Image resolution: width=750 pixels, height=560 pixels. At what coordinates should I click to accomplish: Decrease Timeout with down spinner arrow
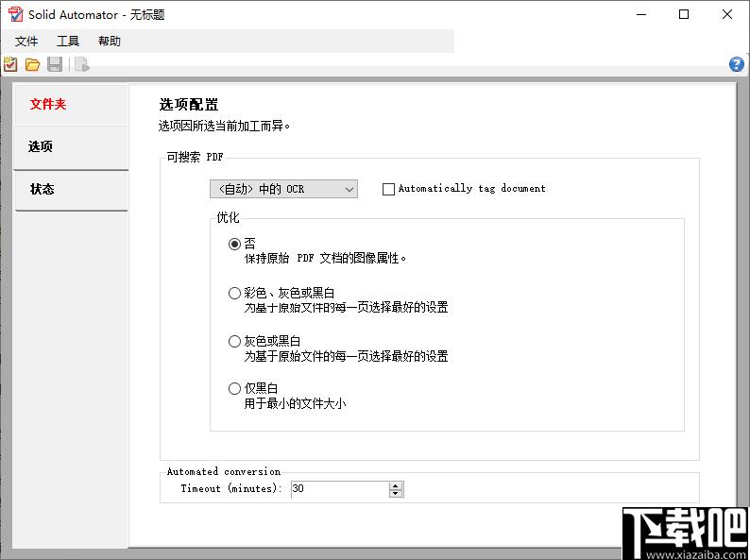click(396, 493)
